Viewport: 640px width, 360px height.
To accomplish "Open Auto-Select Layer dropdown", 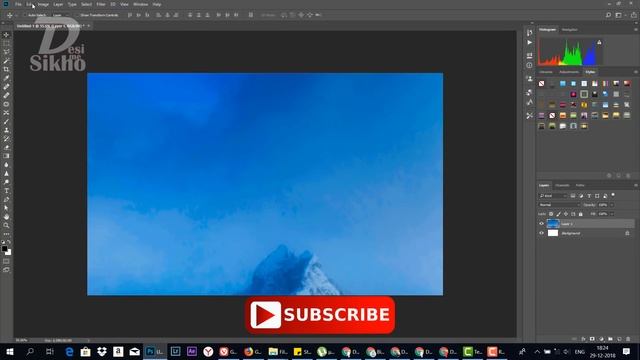I will pyautogui.click(x=60, y=15).
